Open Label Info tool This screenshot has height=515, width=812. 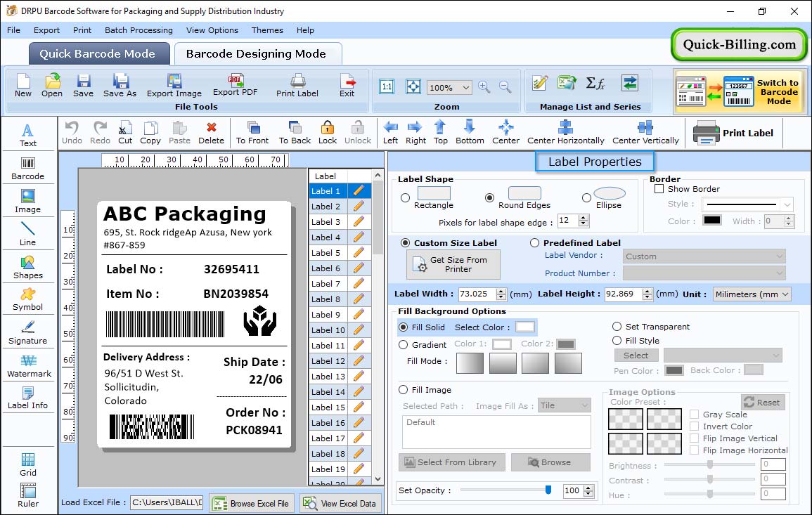(28, 398)
